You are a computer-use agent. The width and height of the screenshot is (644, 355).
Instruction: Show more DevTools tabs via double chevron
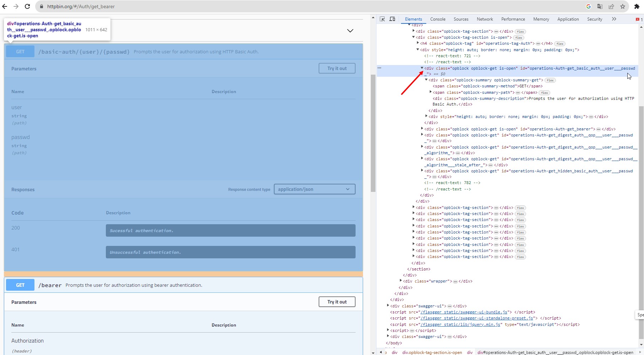[614, 19]
